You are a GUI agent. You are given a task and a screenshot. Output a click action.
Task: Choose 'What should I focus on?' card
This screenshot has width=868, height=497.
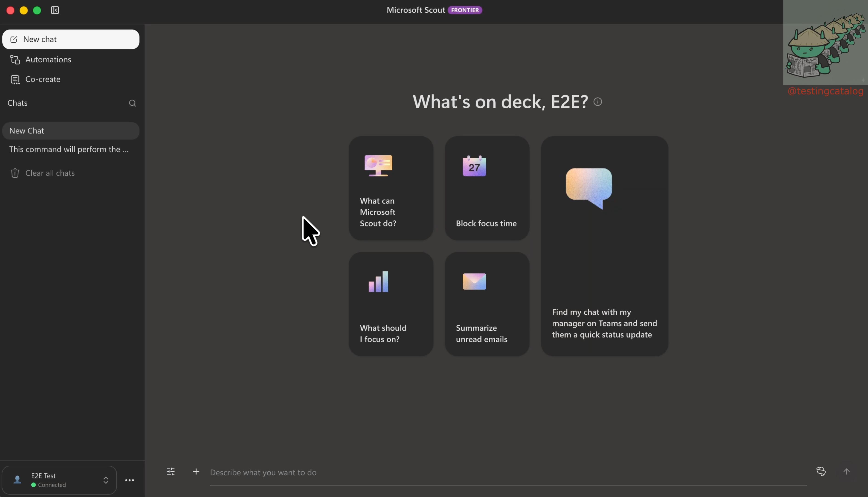pyautogui.click(x=391, y=304)
